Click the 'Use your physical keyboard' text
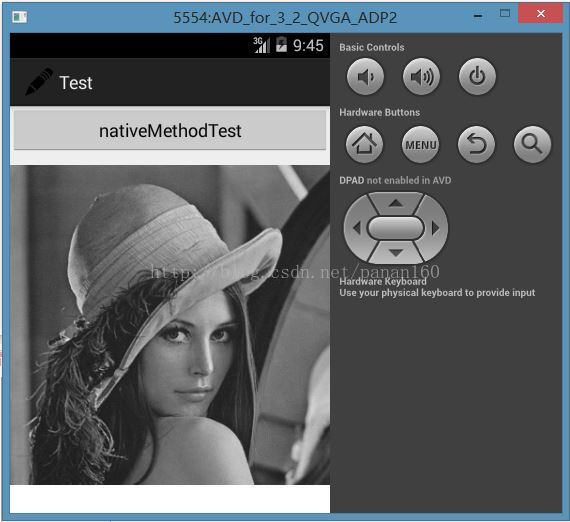Viewport: 570px width, 522px height. pos(437,293)
